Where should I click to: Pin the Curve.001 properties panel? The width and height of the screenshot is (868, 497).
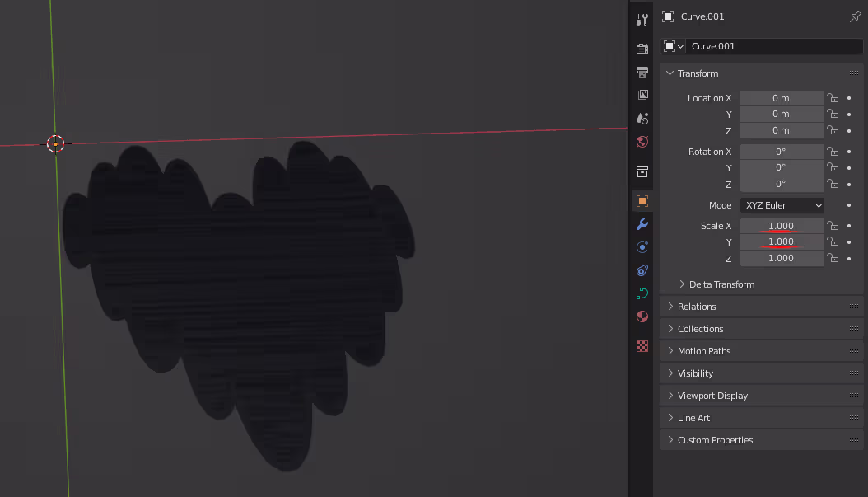tap(855, 16)
